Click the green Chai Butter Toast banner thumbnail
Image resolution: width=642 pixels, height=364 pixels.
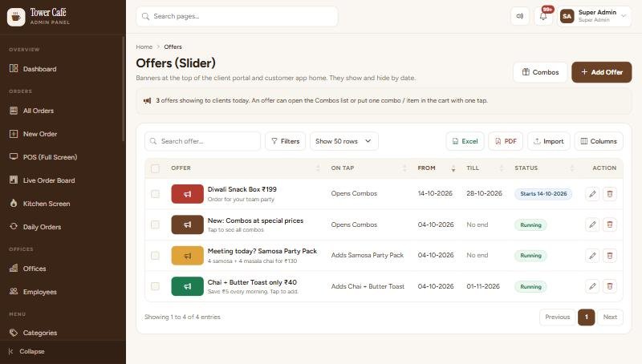187,286
